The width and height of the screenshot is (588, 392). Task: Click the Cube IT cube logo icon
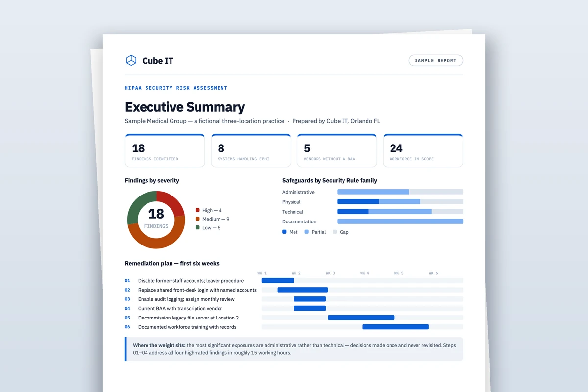point(131,60)
